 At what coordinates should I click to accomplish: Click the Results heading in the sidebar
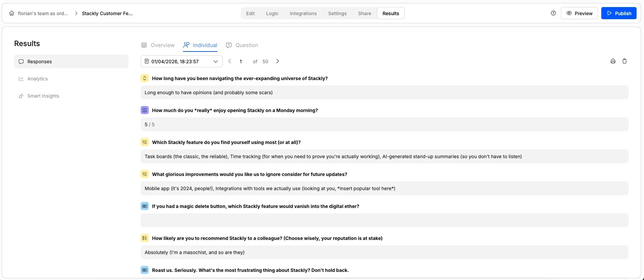27,43
